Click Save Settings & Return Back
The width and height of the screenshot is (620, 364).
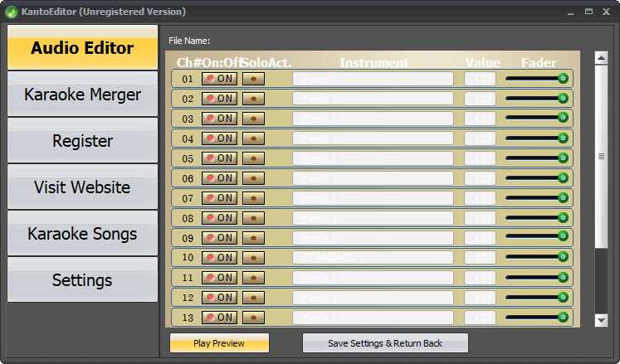pyautogui.click(x=385, y=343)
